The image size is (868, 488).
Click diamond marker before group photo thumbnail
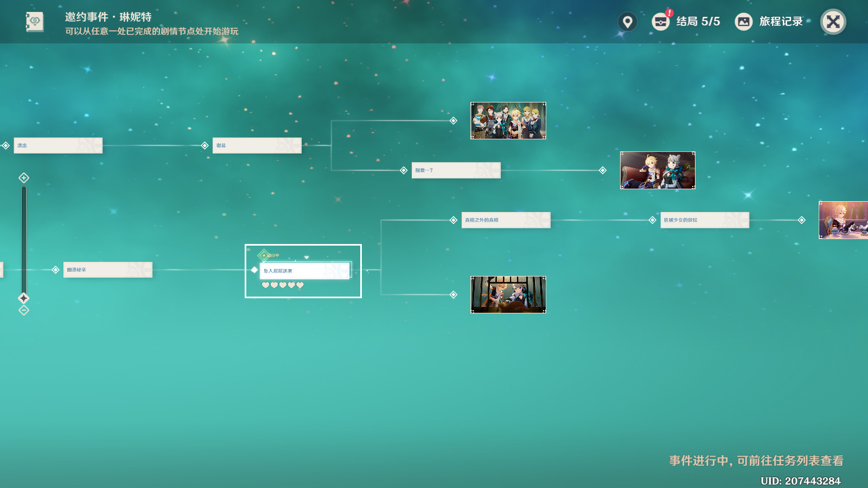[454, 120]
